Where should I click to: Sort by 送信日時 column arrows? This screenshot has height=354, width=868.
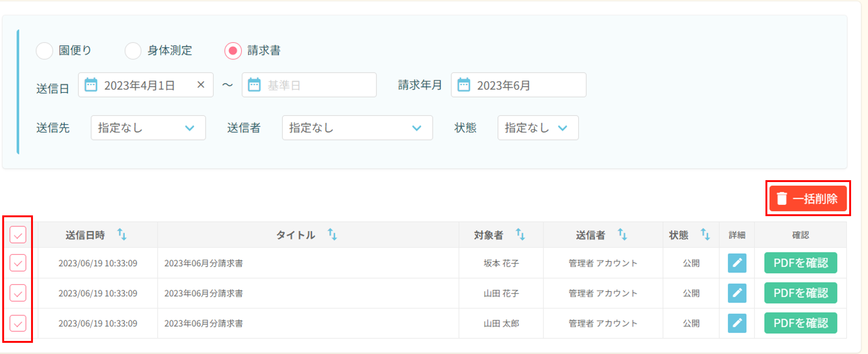point(122,235)
